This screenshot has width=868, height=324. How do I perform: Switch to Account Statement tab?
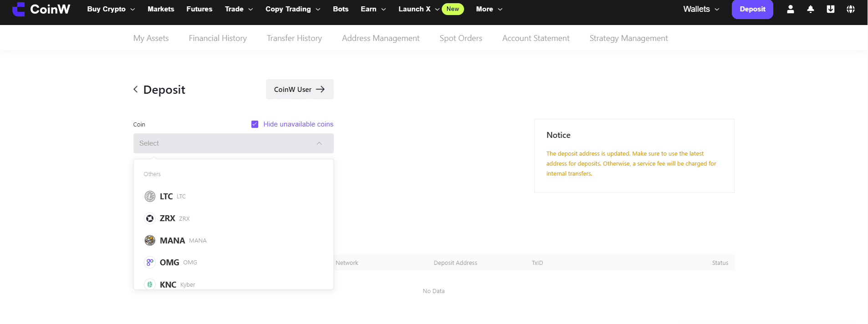536,38
